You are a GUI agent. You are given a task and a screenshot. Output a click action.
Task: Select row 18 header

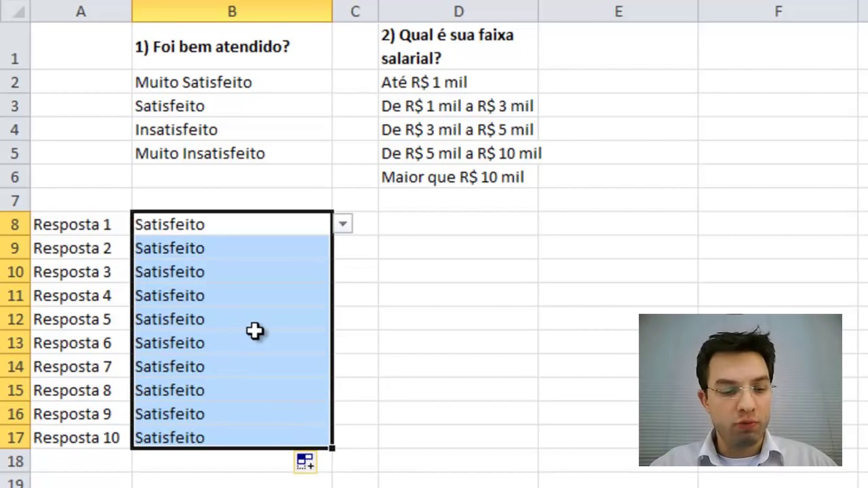tap(15, 462)
